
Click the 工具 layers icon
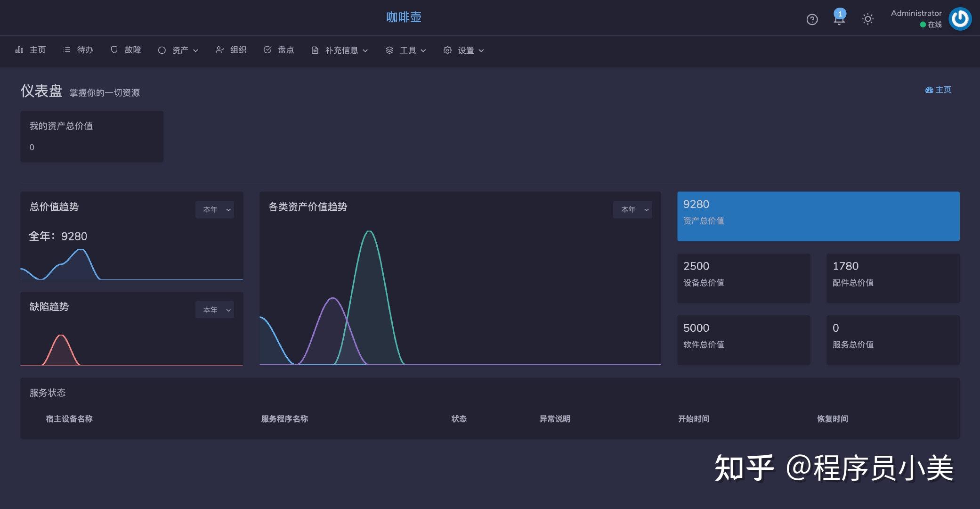(389, 50)
